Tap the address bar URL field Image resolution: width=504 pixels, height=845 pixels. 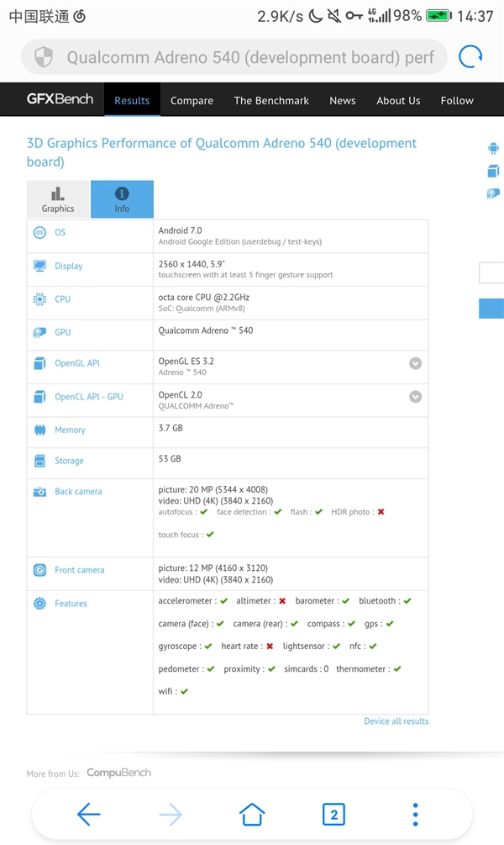pos(250,57)
